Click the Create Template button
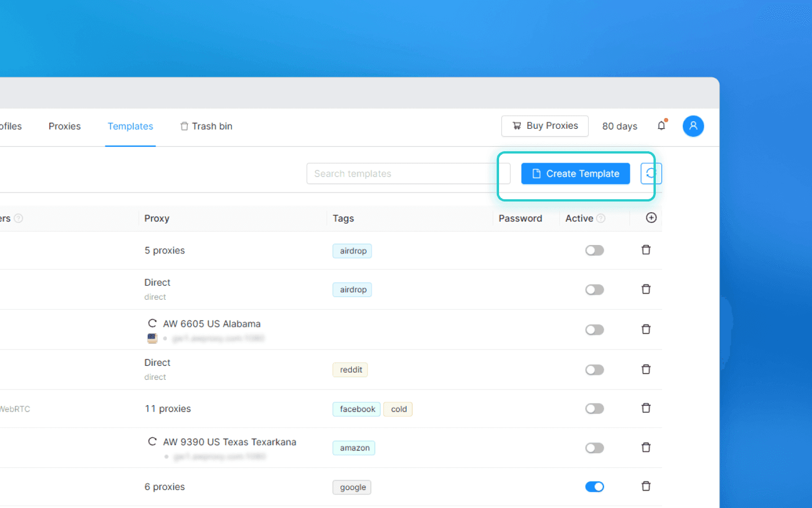Image resolution: width=812 pixels, height=508 pixels. click(575, 173)
